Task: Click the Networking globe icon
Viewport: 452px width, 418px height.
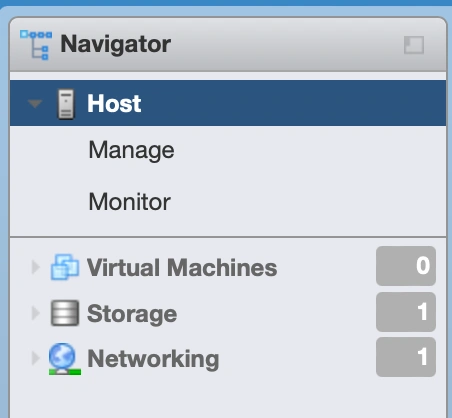Action: pos(64,359)
